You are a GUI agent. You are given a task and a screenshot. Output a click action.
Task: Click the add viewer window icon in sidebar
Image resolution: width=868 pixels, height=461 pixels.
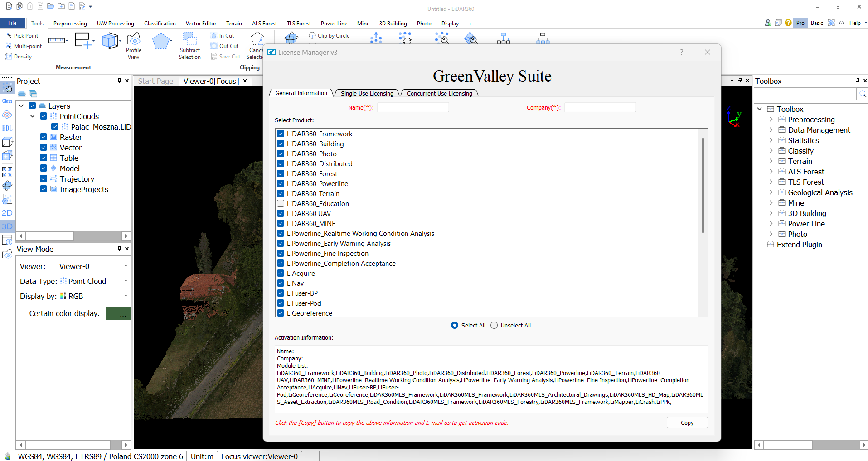[x=7, y=240]
